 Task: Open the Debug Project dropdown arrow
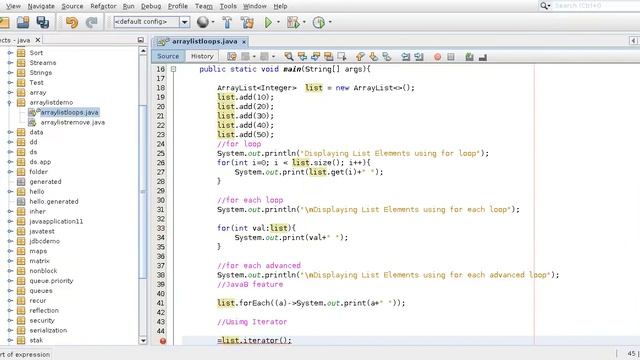tap(304, 22)
